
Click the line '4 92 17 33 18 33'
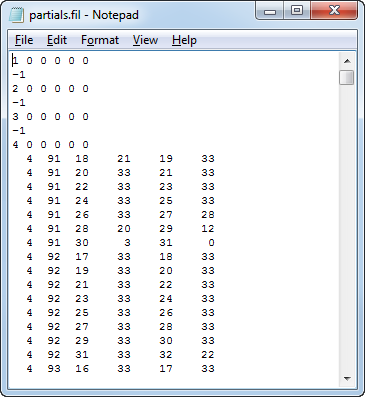(120, 257)
